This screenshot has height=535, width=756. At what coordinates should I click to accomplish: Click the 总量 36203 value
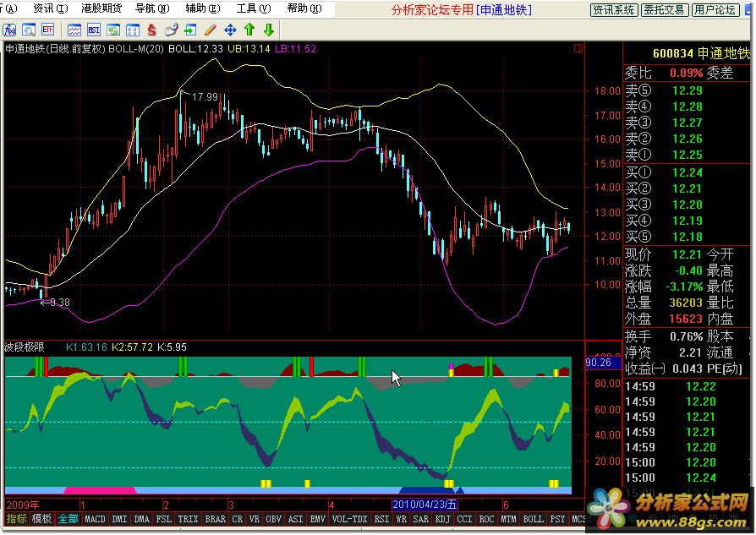coord(686,303)
